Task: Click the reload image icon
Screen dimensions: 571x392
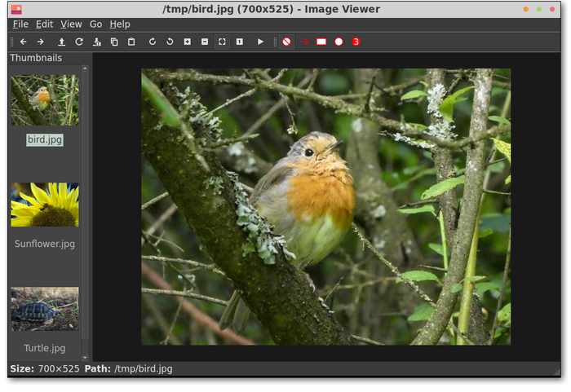Action: pos(79,42)
